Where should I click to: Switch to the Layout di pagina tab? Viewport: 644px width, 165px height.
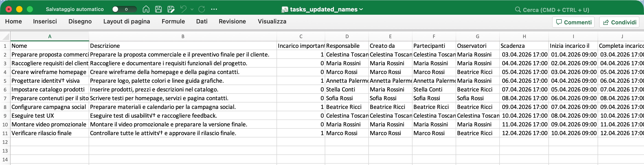pyautogui.click(x=127, y=22)
